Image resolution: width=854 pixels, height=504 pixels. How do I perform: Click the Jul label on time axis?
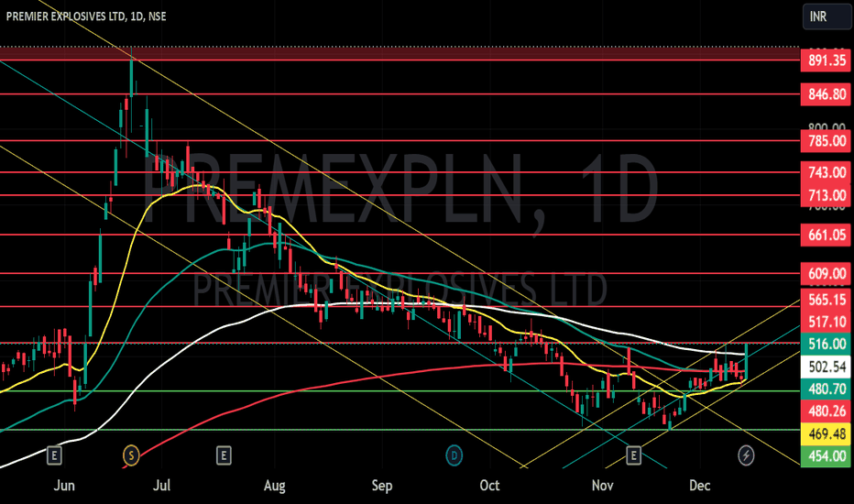[161, 485]
